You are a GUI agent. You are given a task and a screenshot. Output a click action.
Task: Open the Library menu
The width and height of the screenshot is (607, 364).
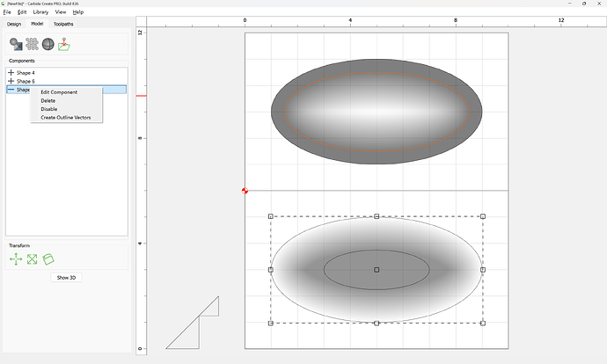tap(40, 12)
